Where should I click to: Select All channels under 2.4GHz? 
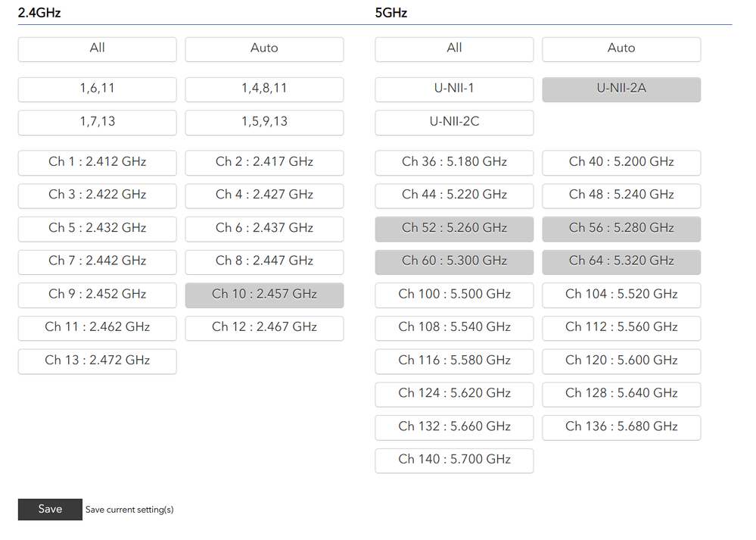(97, 48)
